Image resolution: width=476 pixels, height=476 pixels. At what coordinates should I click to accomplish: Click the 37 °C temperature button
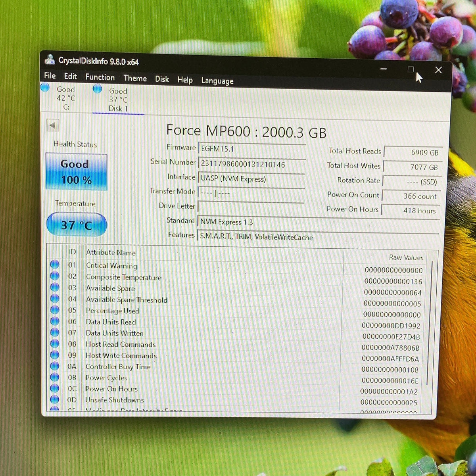77,225
